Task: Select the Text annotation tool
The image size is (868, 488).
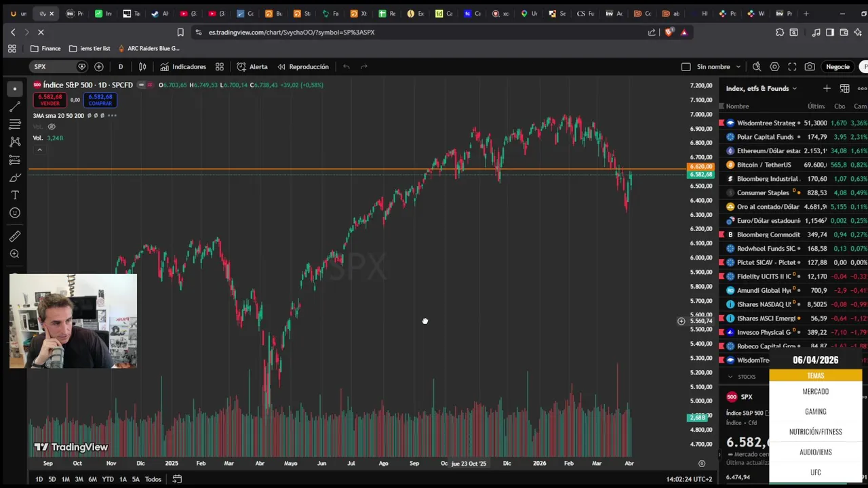Action: (14, 195)
